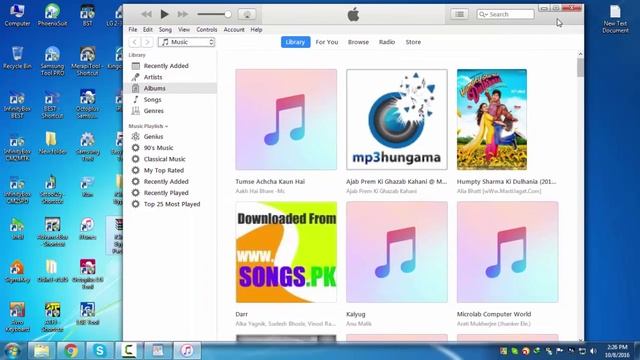Open File Explorer from the taskbar
The width and height of the screenshot is (640, 360).
pos(42,351)
